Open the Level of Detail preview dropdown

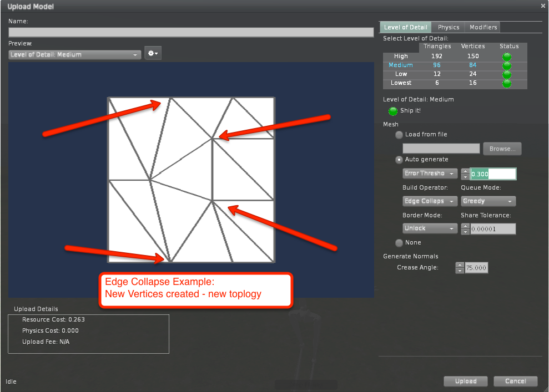(74, 54)
